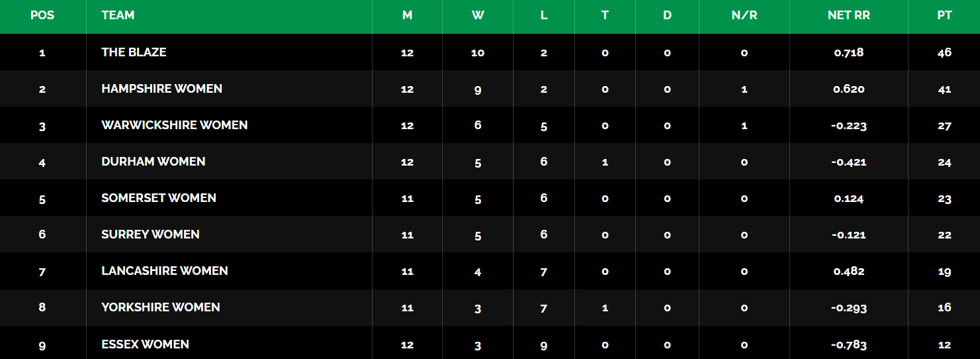Select the N/R column header

744,15
